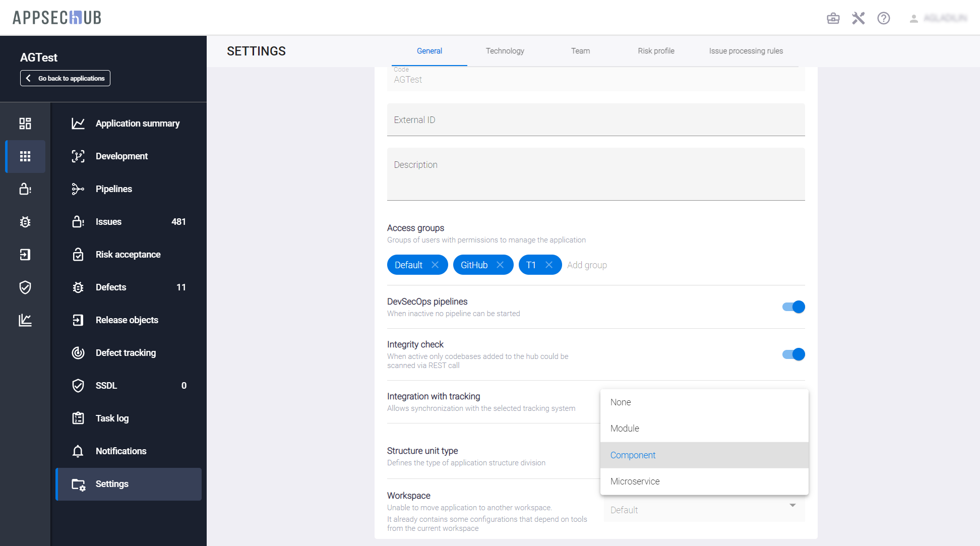Open Defect tracking in sidebar

coord(126,353)
